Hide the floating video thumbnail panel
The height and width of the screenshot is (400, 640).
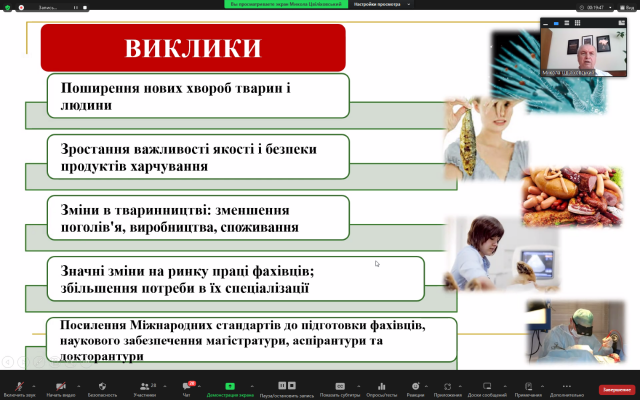pos(546,23)
